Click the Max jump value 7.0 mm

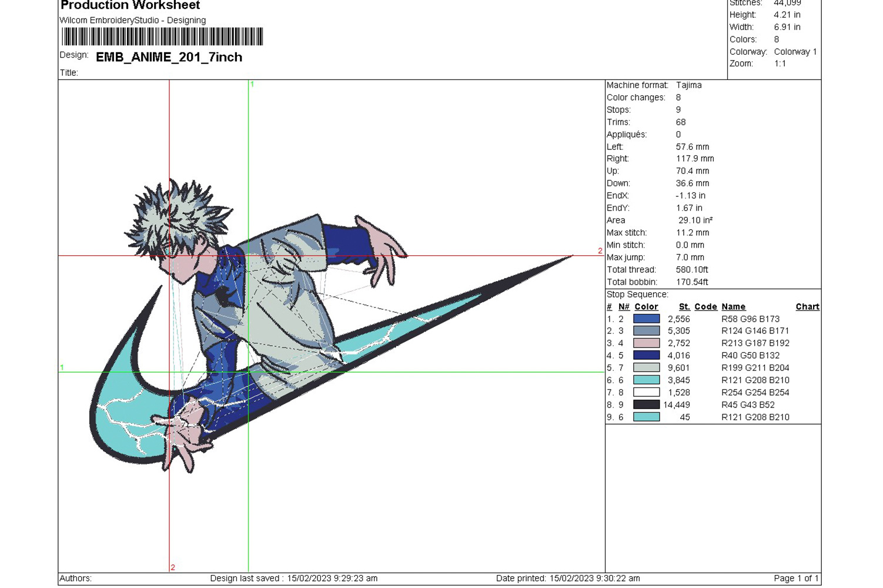coord(690,258)
